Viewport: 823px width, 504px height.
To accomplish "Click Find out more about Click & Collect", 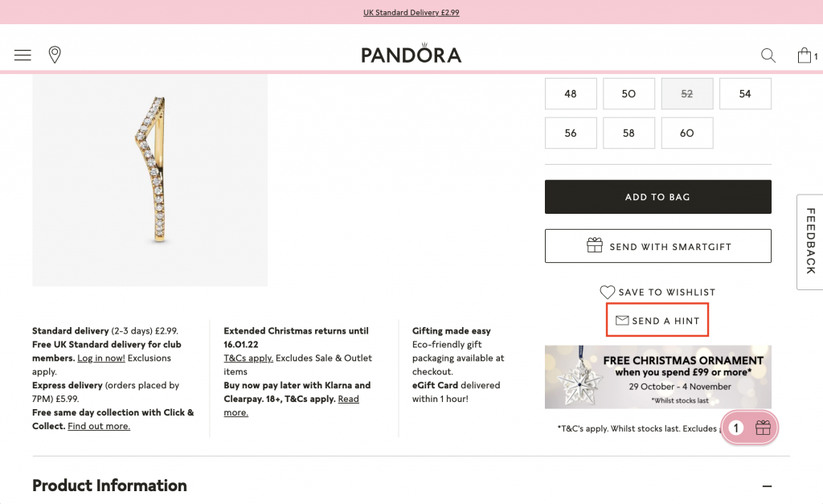I will [x=98, y=426].
